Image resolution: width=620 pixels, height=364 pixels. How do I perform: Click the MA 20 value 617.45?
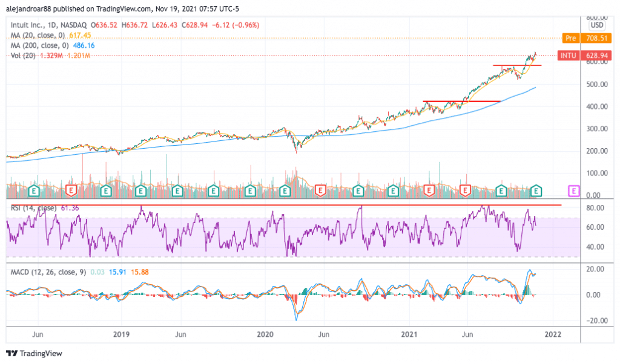pos(80,35)
